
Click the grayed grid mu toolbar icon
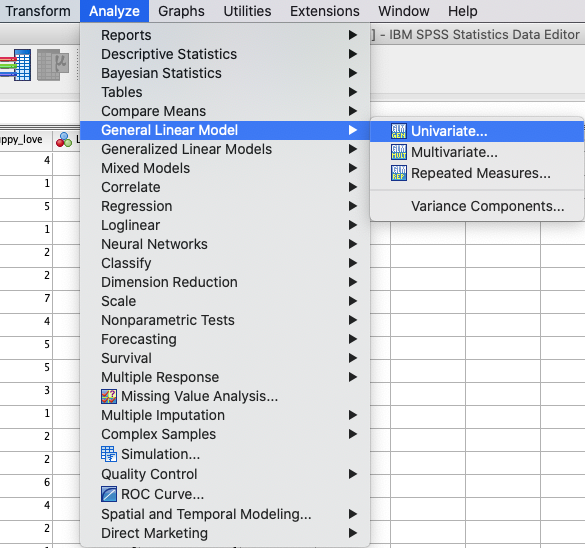pos(53,65)
